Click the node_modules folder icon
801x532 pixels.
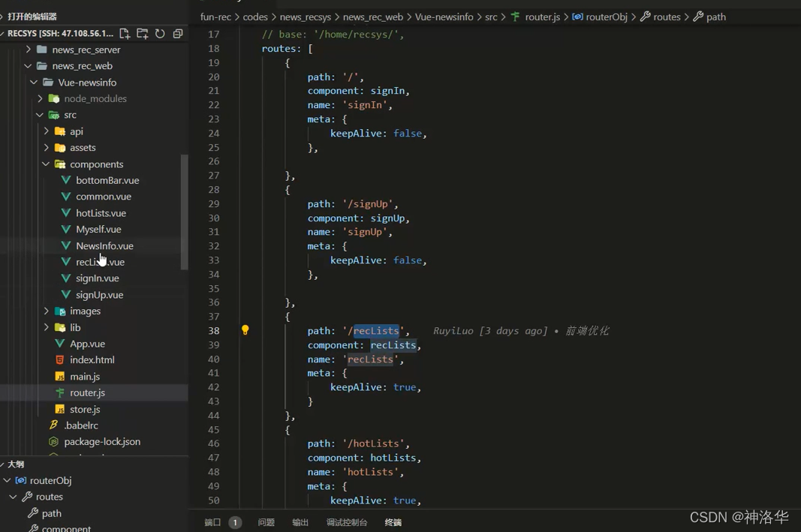pyautogui.click(x=53, y=98)
